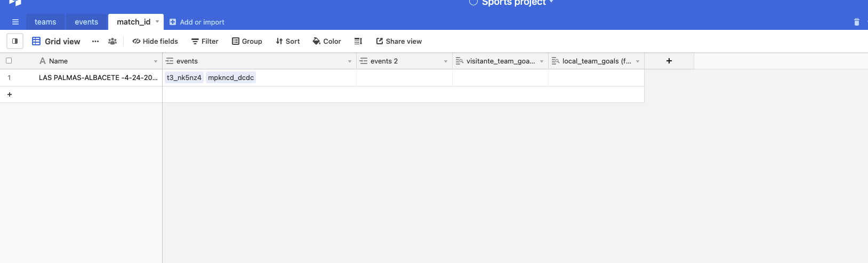Expand local_team_goals column dropdown arrow
Screen dimensions: 868x263
click(638, 61)
